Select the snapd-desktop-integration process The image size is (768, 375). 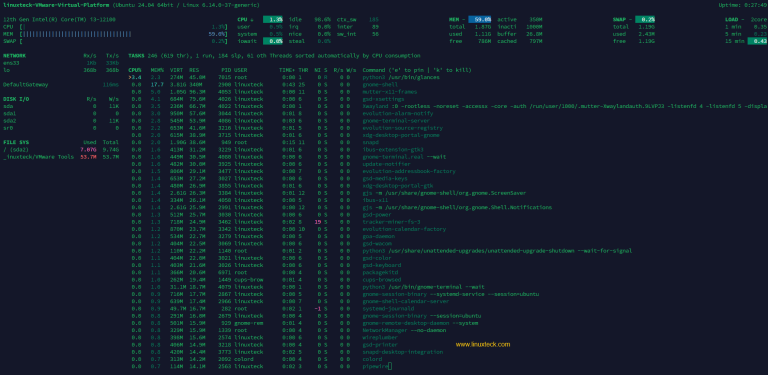coord(403,352)
